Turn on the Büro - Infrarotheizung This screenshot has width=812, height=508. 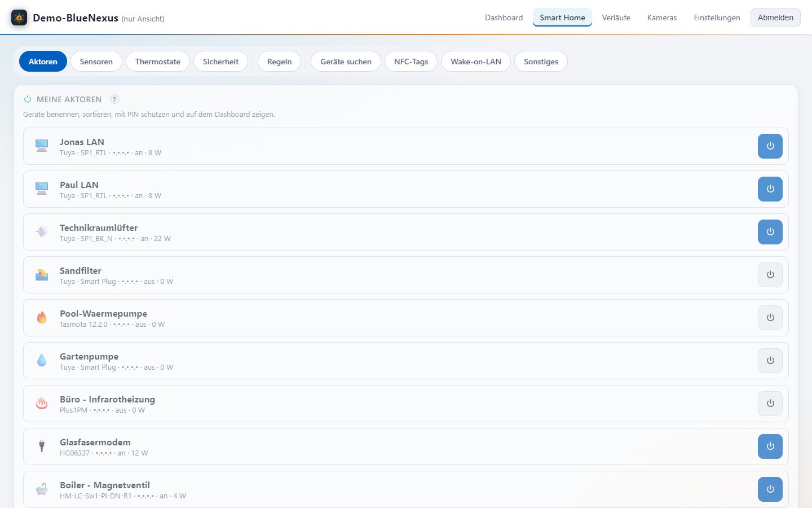[x=770, y=404]
